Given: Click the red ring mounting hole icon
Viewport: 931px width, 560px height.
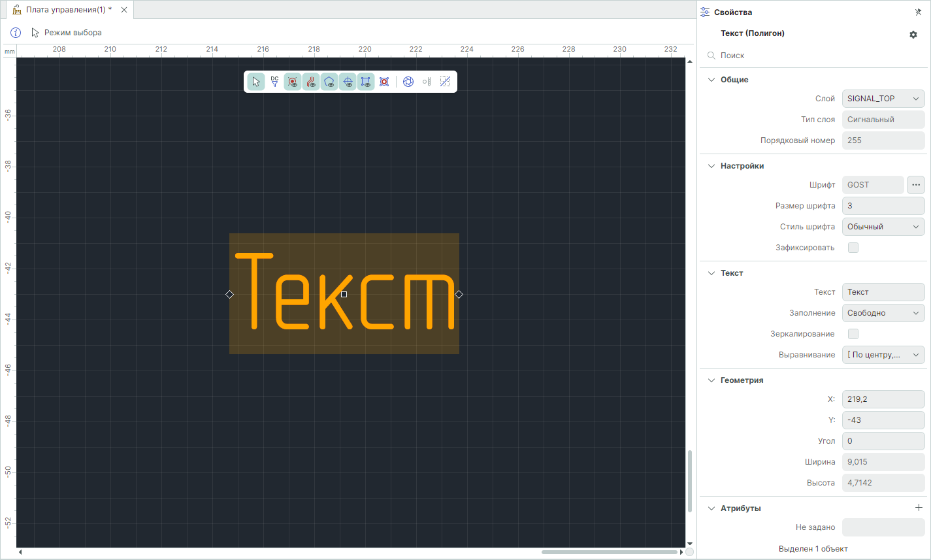Looking at the screenshot, I should 384,82.
